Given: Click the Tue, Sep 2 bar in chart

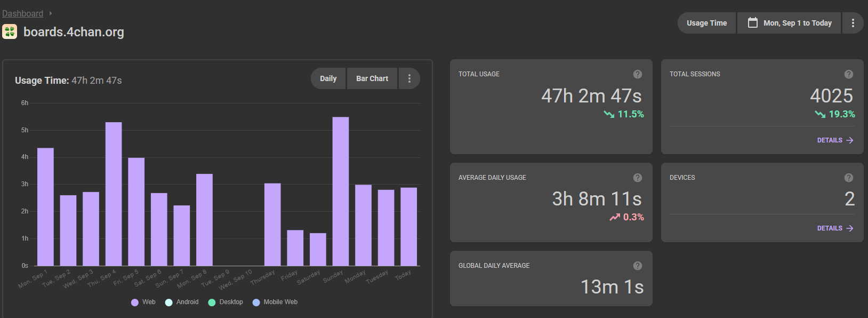Looking at the screenshot, I should click(x=68, y=230).
